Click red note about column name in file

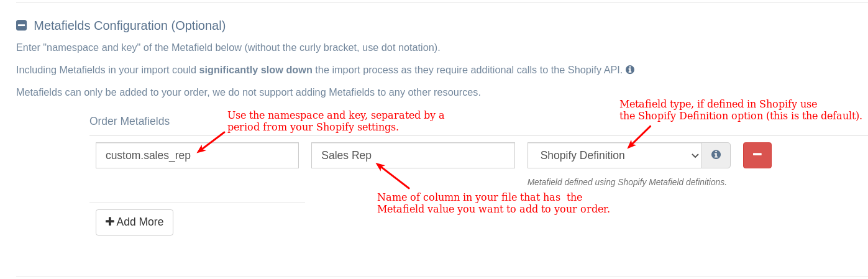[493, 203]
